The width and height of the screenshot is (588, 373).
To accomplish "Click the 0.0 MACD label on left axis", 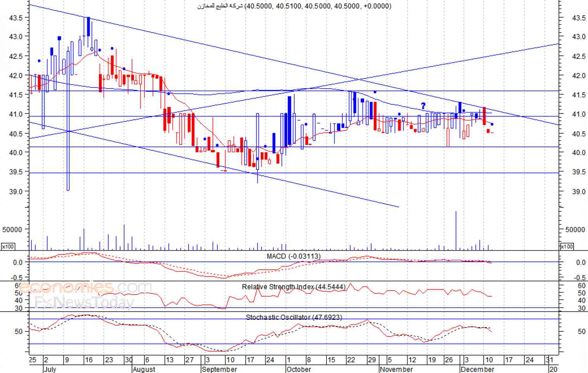I will [18, 262].
